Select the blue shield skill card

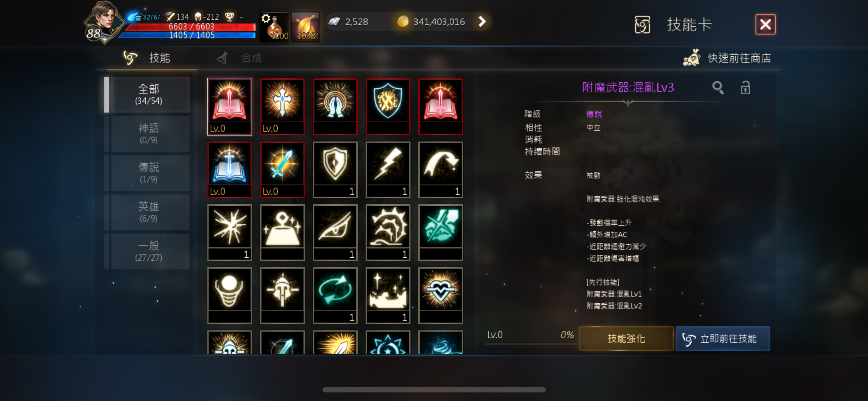tap(388, 107)
